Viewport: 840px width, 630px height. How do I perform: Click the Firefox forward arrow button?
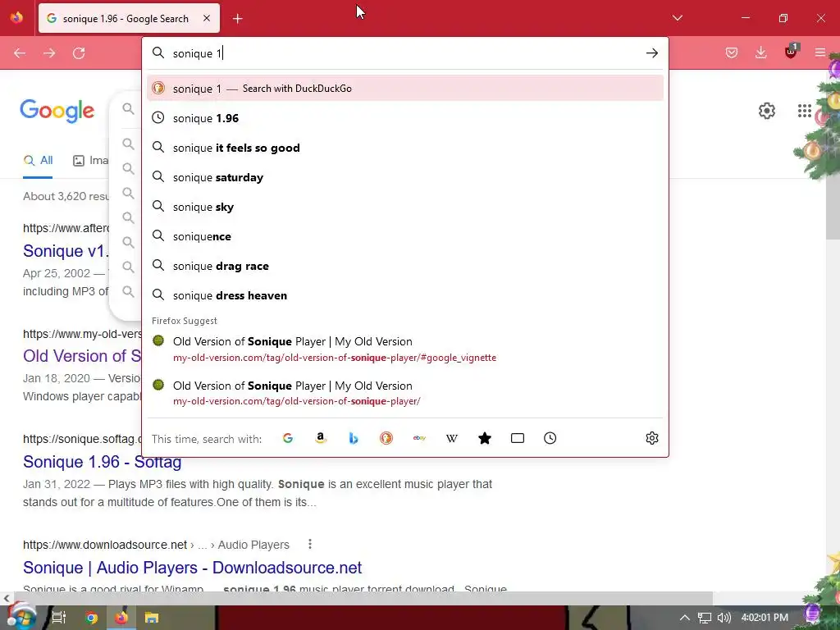pyautogui.click(x=49, y=53)
